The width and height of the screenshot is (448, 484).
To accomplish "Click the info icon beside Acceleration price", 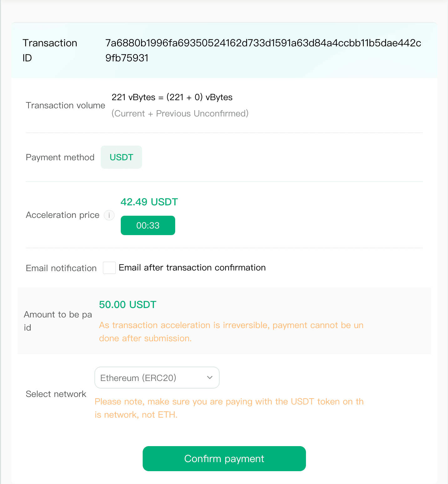I will tap(109, 215).
